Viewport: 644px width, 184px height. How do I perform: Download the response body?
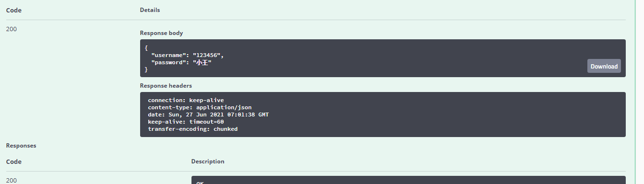click(x=604, y=66)
